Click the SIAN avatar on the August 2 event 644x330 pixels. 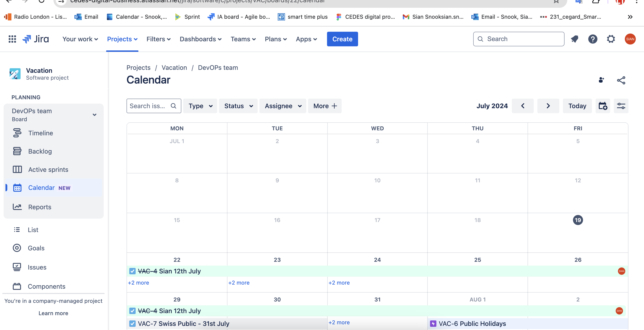pos(619,311)
